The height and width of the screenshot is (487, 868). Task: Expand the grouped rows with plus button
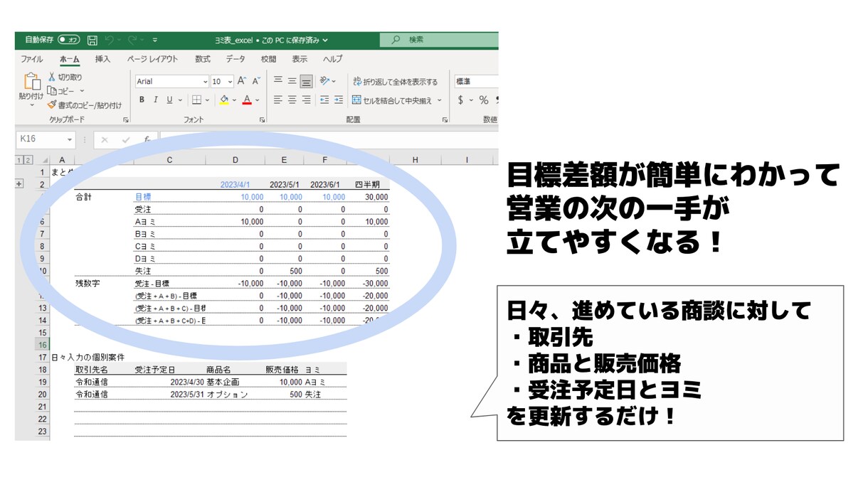pos(19,184)
